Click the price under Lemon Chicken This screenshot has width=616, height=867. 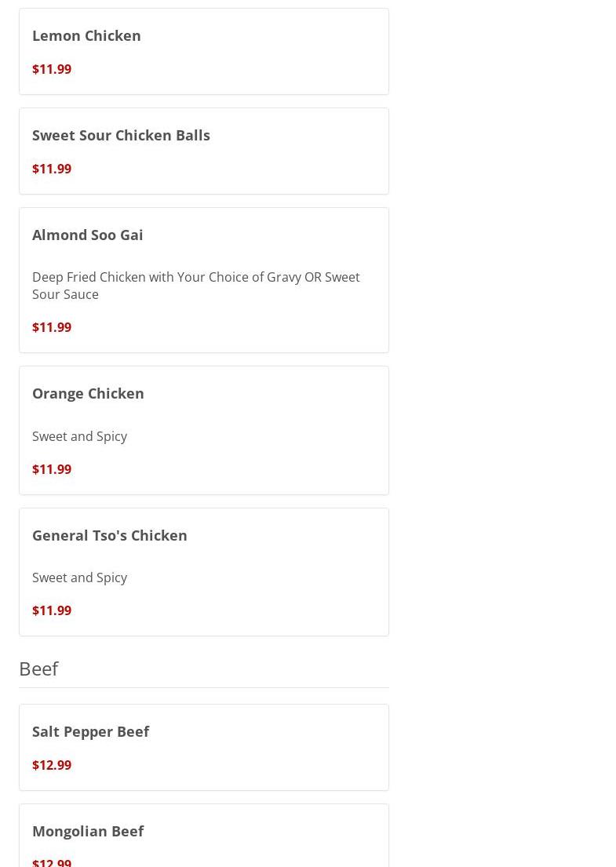click(52, 69)
